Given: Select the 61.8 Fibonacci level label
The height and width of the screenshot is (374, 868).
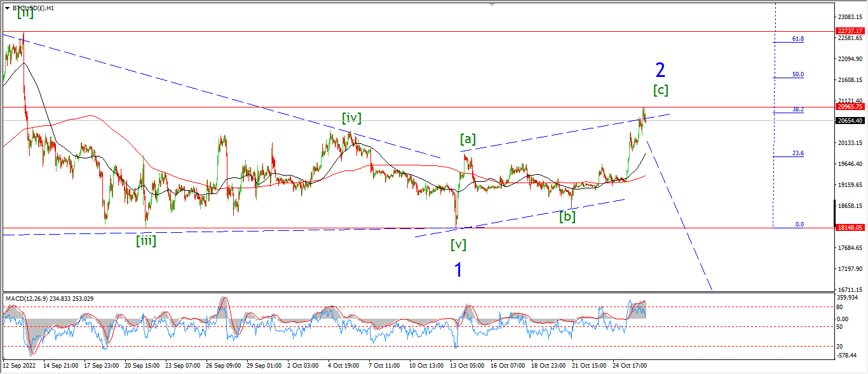Looking at the screenshot, I should pos(798,39).
